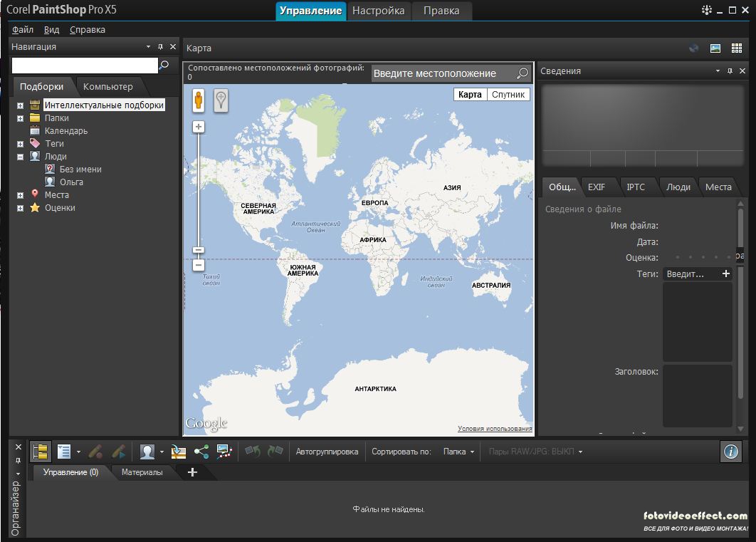Viewport: 756px width, 542px height.
Task: Click the rotate right icon
Action: (275, 452)
